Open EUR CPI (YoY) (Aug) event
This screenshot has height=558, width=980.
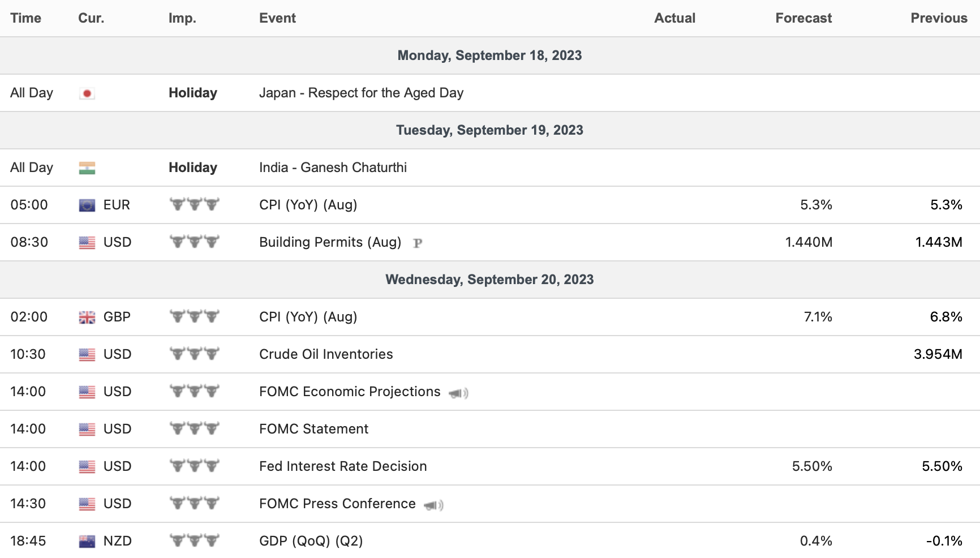point(308,205)
